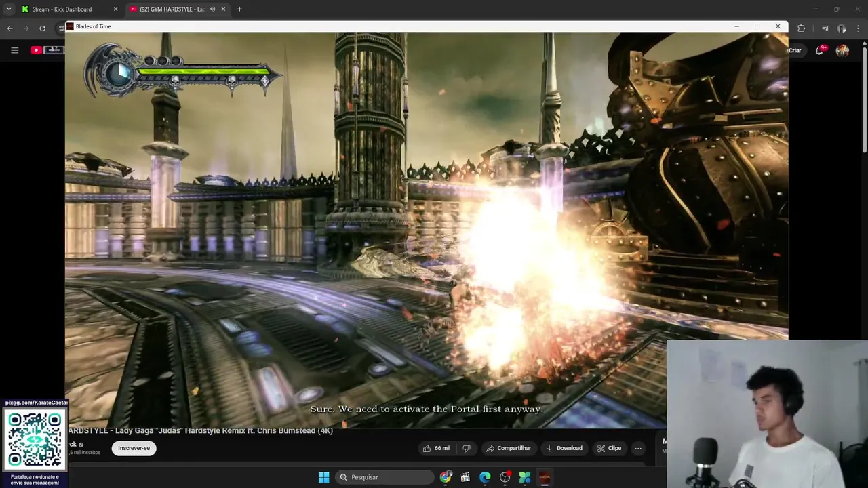Click the YouTube Criar button
The height and width of the screenshot is (488, 868).
[795, 50]
